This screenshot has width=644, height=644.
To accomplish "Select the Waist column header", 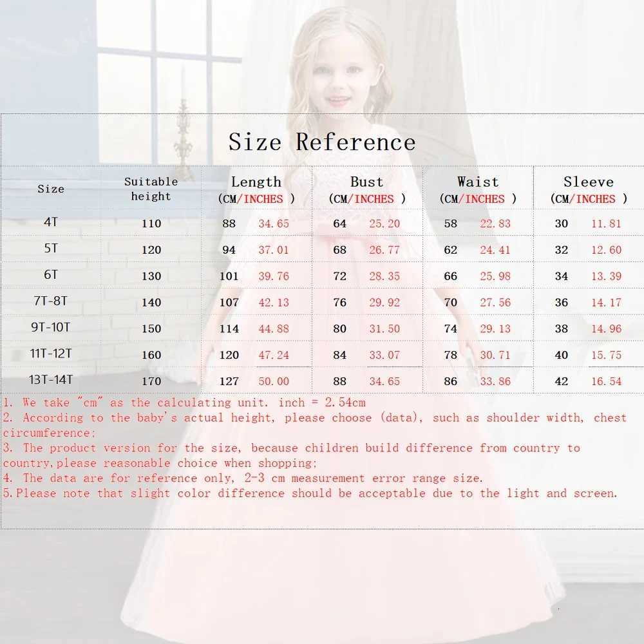I will coord(478,189).
